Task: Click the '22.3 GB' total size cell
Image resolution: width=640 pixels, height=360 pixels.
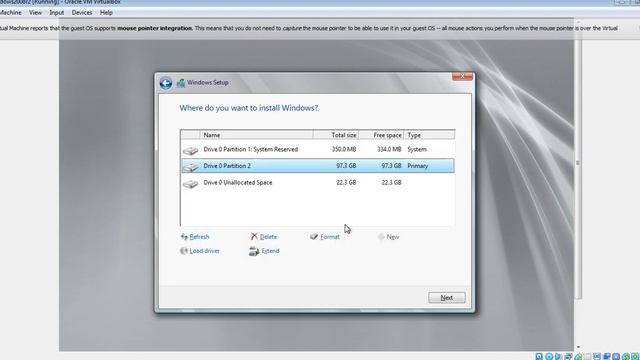Action: tap(346, 182)
